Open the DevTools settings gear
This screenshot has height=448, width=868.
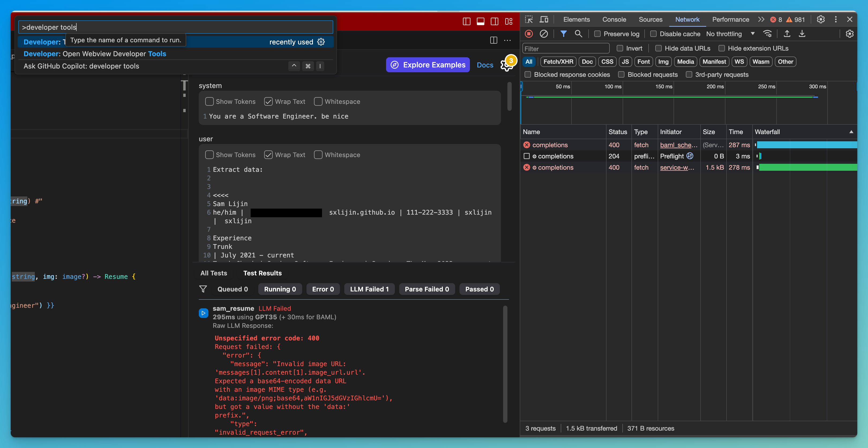pyautogui.click(x=820, y=19)
